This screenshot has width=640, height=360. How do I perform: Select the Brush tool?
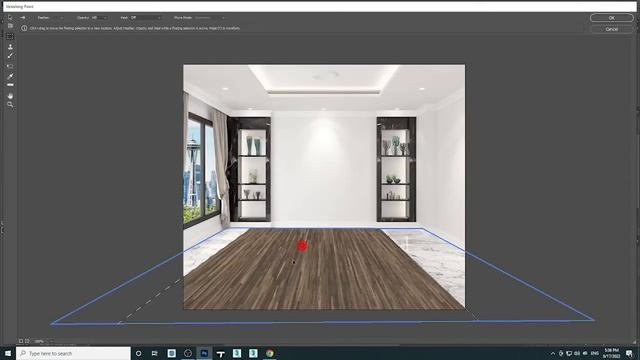click(10, 56)
